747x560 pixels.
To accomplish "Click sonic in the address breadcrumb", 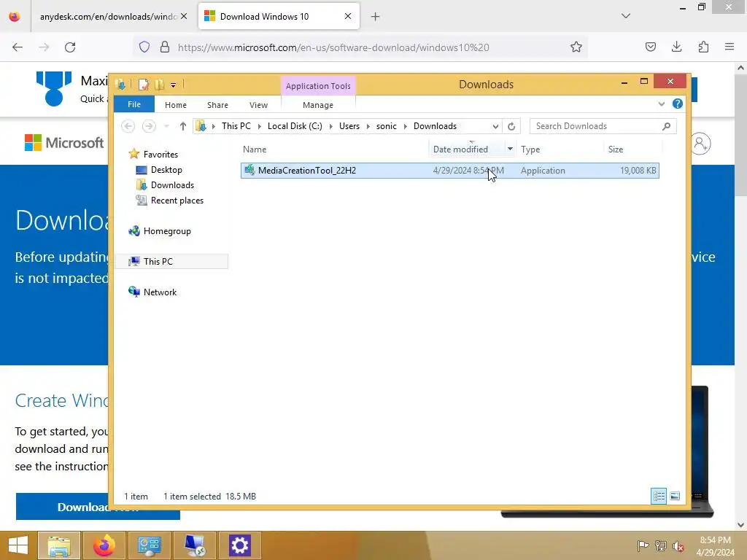I will (x=387, y=126).
